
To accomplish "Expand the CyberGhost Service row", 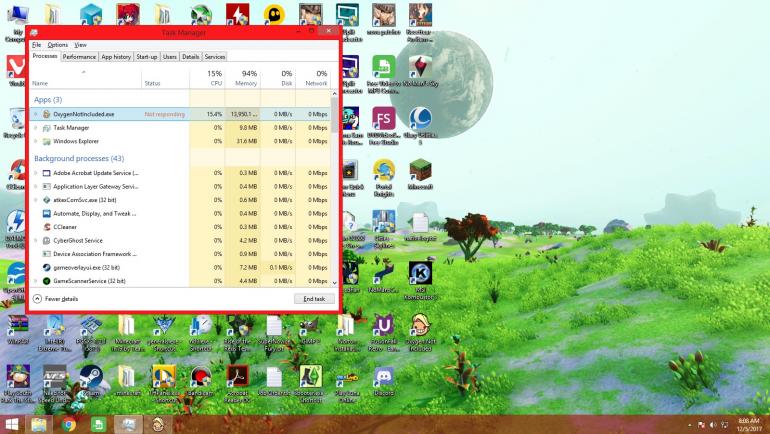I will coord(36,241).
